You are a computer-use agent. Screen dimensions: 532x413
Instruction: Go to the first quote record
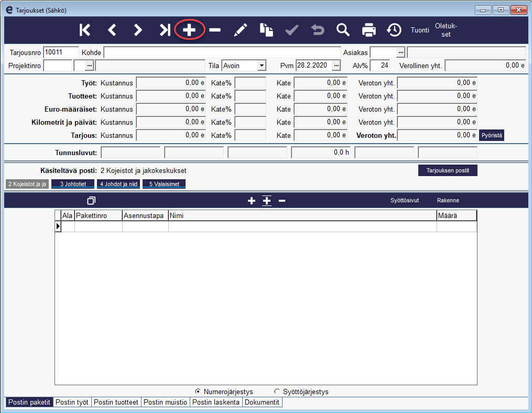[85, 30]
